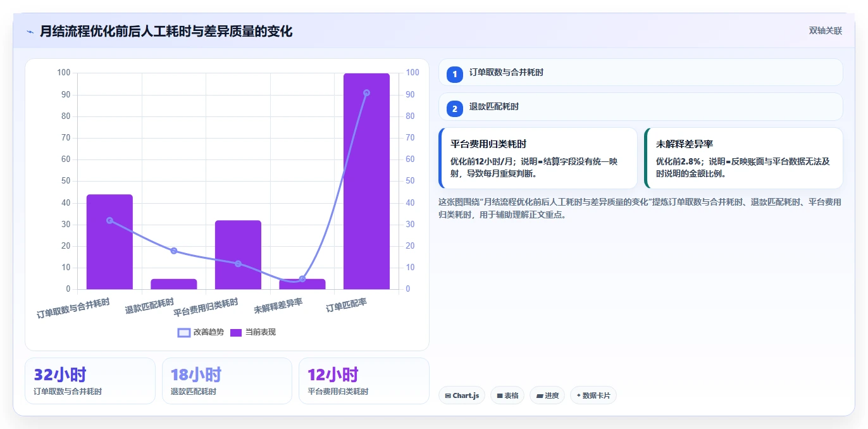This screenshot has height=429, width=868.
Task: Click the chart title 月结流程优化前后人工耗时与差异质量的变化
Action: [166, 31]
